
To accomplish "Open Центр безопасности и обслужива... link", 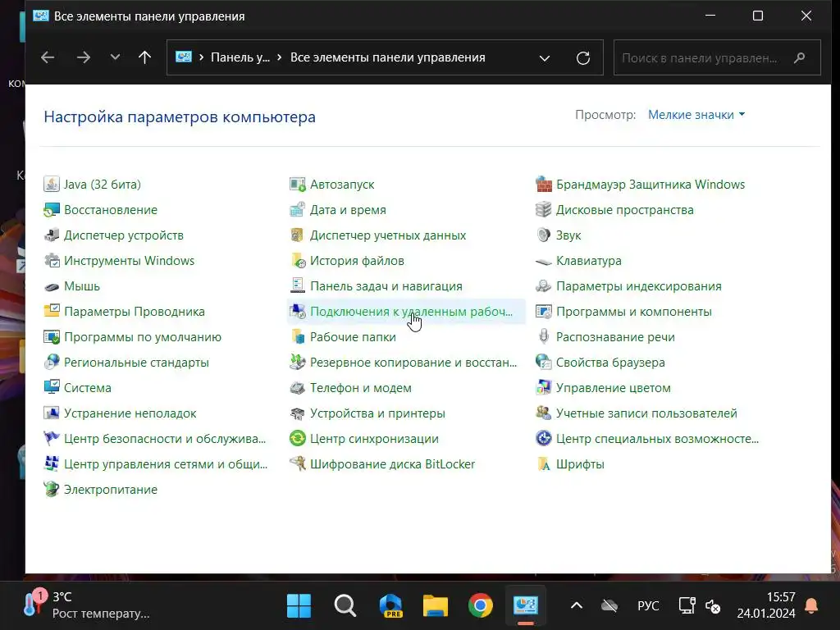I will tap(165, 439).
